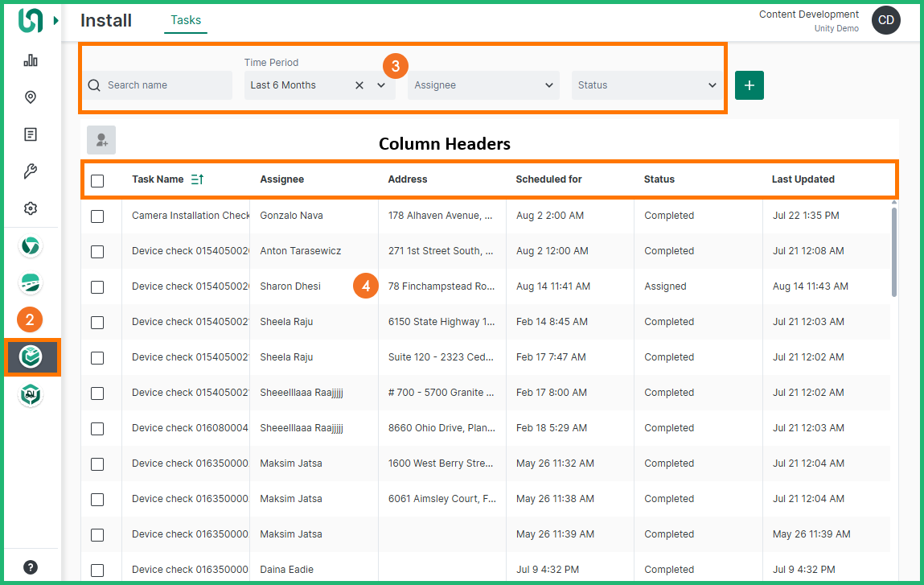Click the help question mark icon
Viewport: 924px width, 585px height.
pos(31,567)
